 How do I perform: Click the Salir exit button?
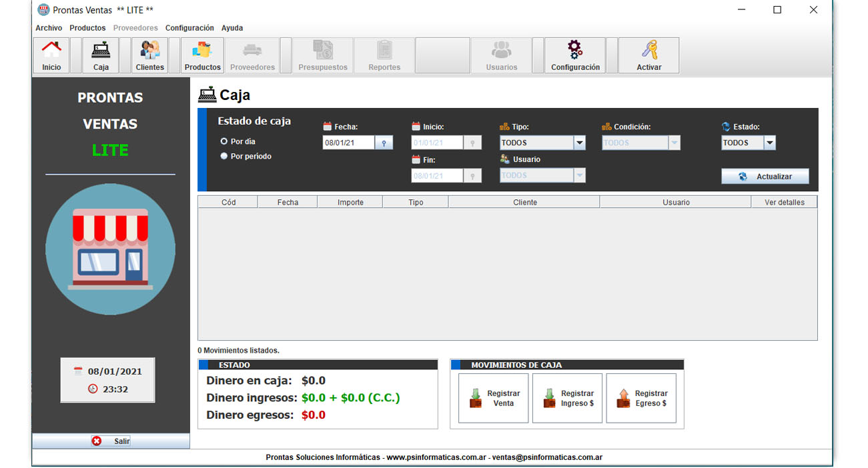[111, 441]
